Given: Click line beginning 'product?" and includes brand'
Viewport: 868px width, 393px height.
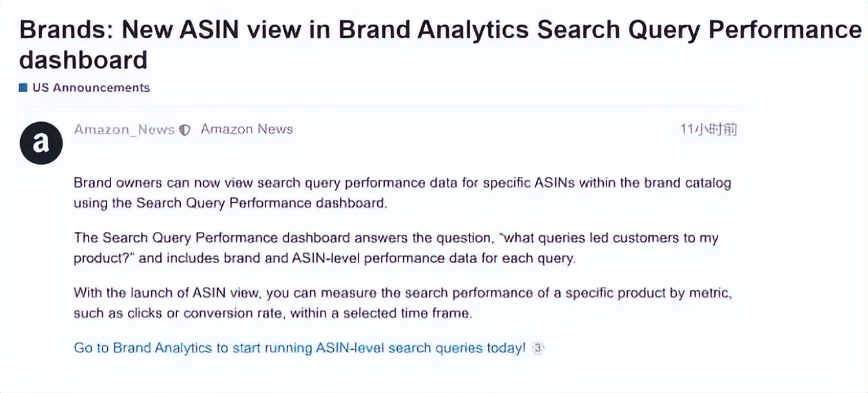Looking at the screenshot, I should pyautogui.click(x=324, y=259).
